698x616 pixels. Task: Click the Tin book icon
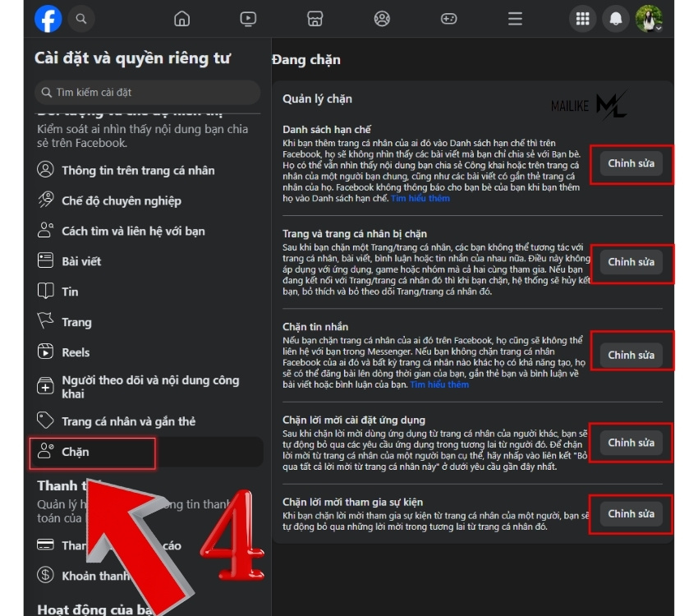(x=45, y=291)
